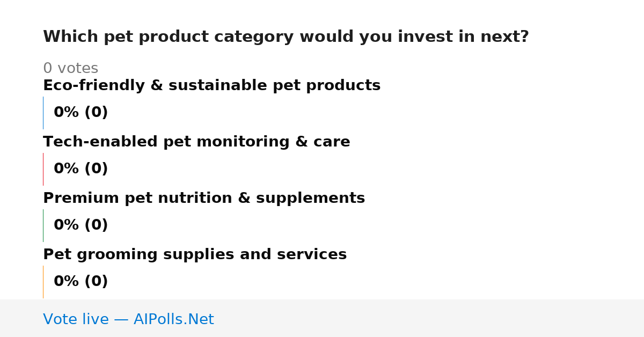This screenshot has width=644, height=337.
Task: Open the 'Vote live — AIPolls.Net' link
Action: pyautogui.click(x=129, y=320)
